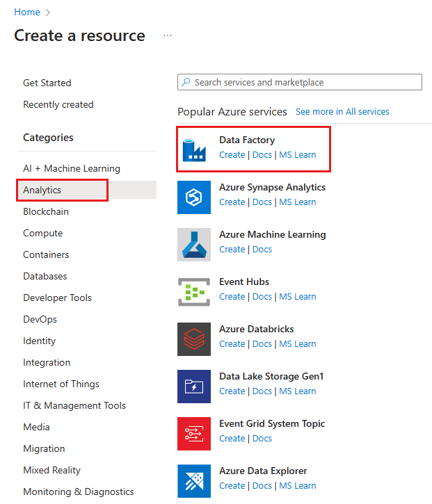
Task: Click the Data Factory title text
Action: 247,140
